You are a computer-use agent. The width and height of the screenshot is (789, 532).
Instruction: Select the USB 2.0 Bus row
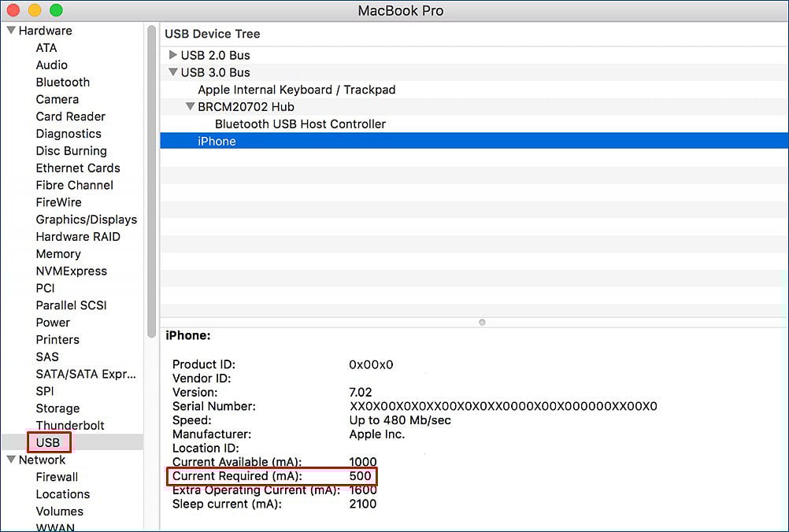pyautogui.click(x=474, y=55)
